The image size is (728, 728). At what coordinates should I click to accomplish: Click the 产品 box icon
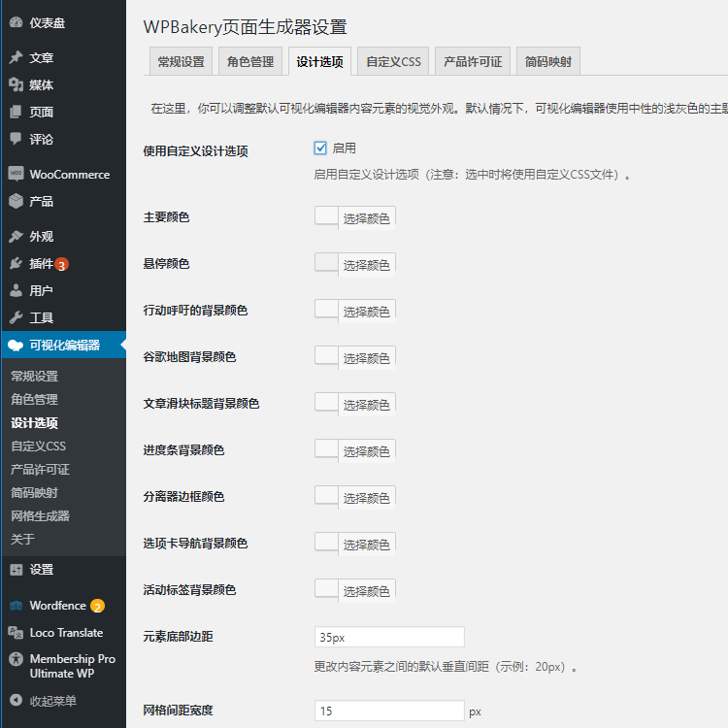coord(16,201)
